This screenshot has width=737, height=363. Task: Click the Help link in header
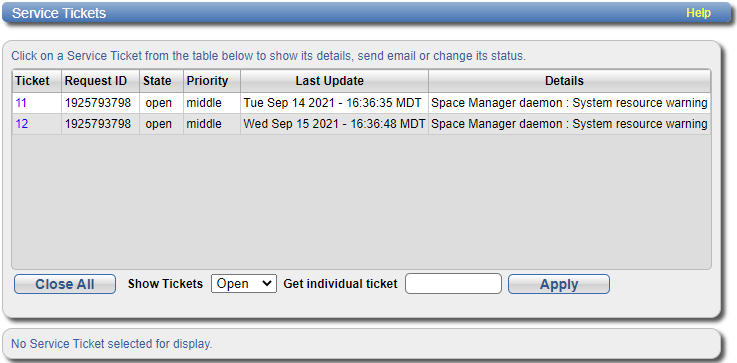tap(698, 13)
